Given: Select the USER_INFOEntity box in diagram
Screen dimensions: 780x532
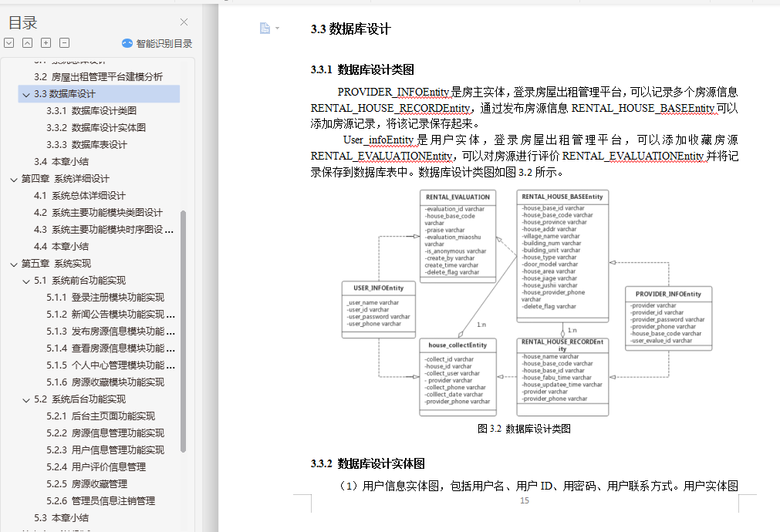Looking at the screenshot, I should [379, 310].
